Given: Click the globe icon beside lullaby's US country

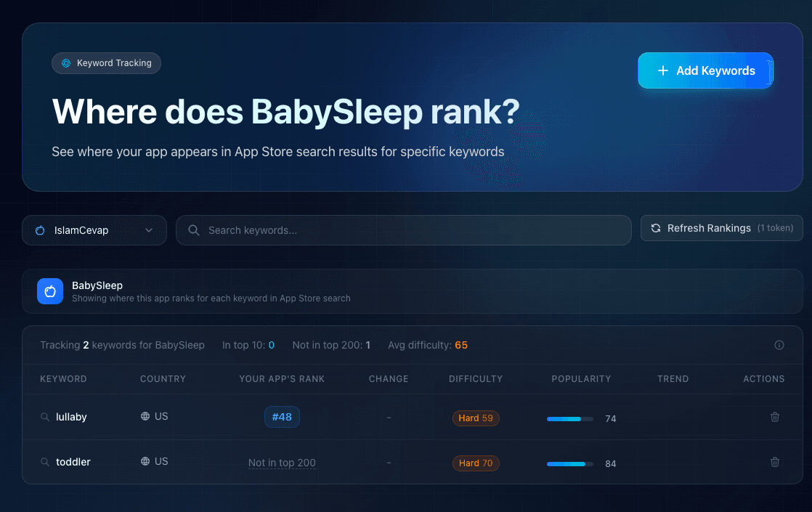Looking at the screenshot, I should (145, 416).
